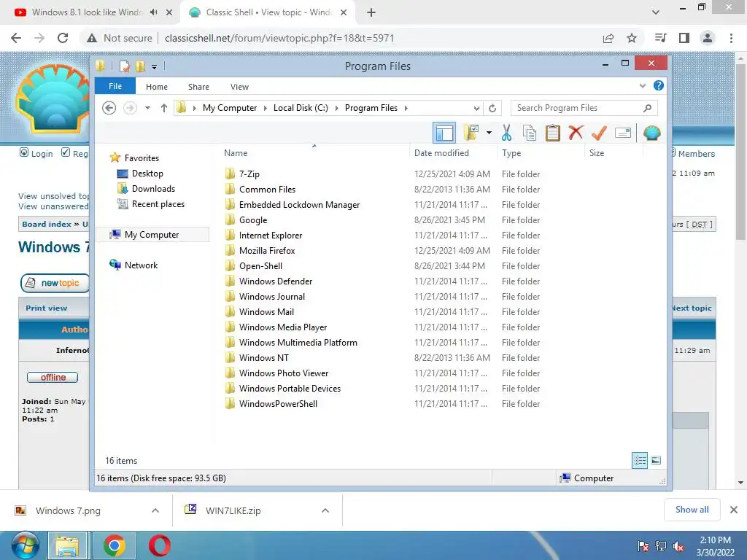Screen dimensions: 747x560
Task: Select the Mozilla Firefox folder
Action: 267,251
